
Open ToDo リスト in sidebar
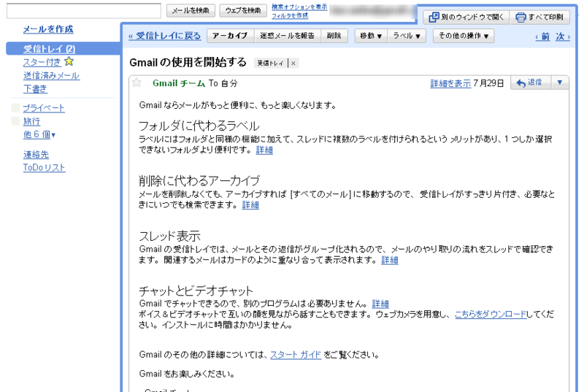pyautogui.click(x=44, y=167)
